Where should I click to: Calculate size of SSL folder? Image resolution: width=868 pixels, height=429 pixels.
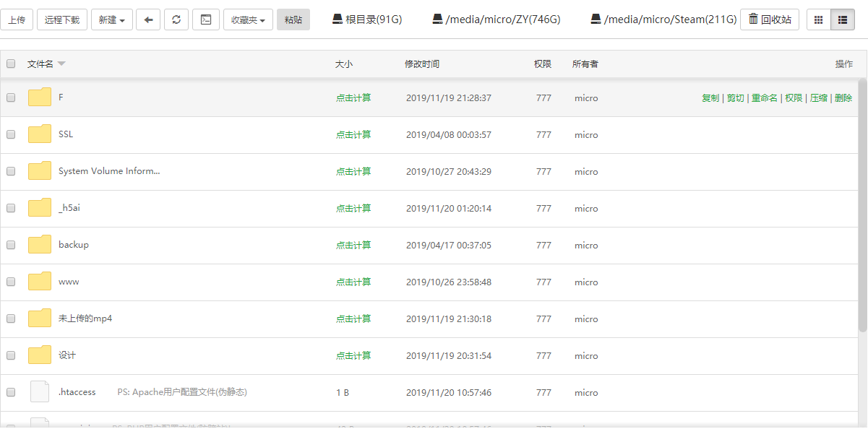[353, 135]
